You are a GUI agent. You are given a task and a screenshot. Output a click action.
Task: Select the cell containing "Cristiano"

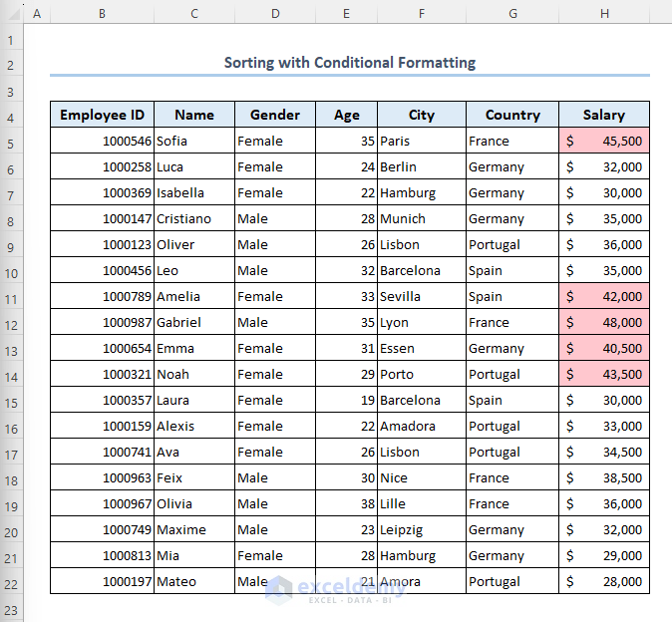tap(194, 219)
